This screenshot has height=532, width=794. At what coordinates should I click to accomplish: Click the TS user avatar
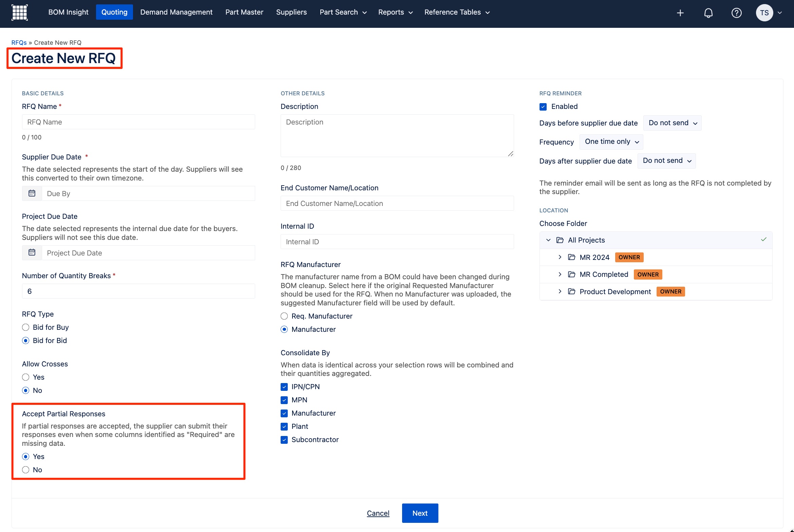tap(764, 13)
